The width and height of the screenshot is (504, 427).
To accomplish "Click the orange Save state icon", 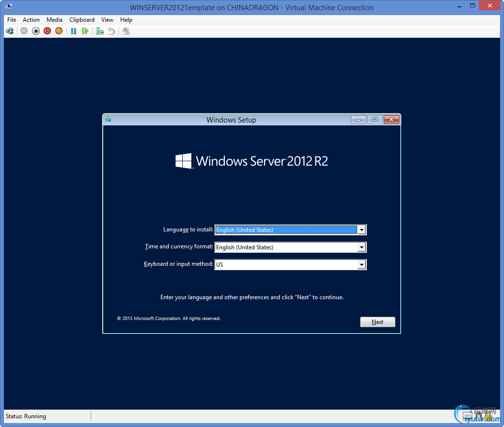I will [59, 31].
